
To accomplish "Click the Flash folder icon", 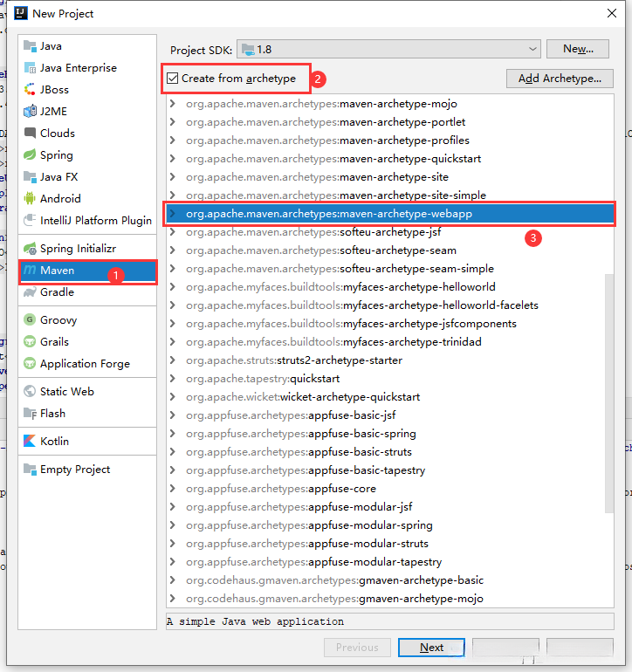I will [x=30, y=413].
